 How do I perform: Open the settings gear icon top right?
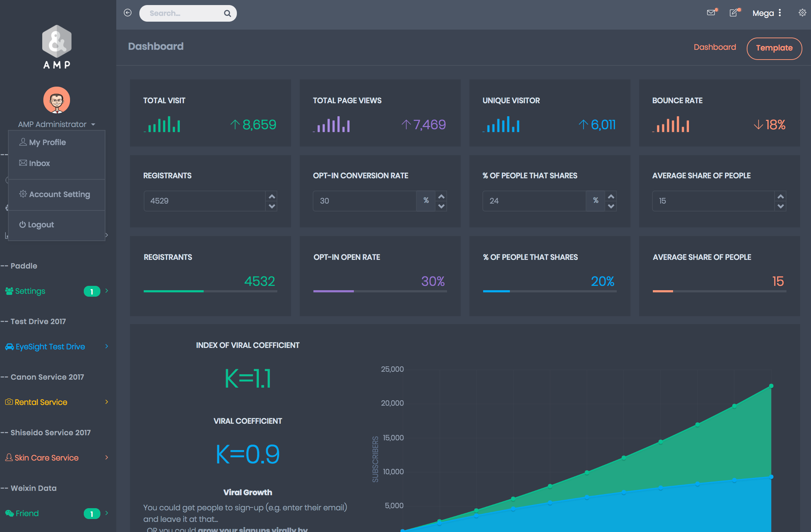click(x=802, y=13)
